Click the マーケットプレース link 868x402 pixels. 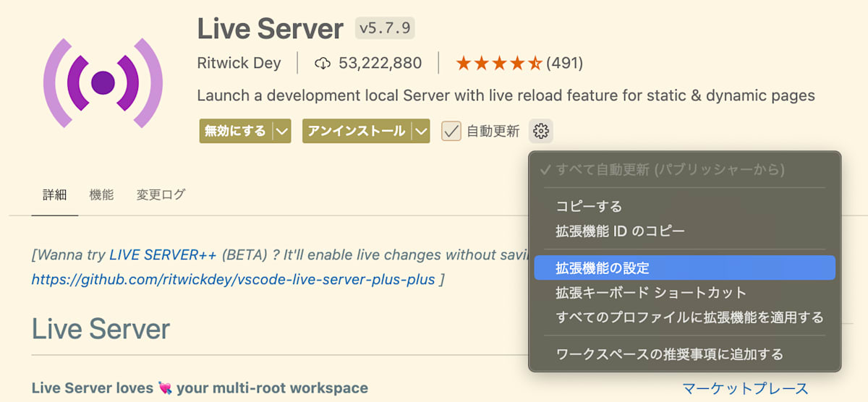click(x=745, y=389)
